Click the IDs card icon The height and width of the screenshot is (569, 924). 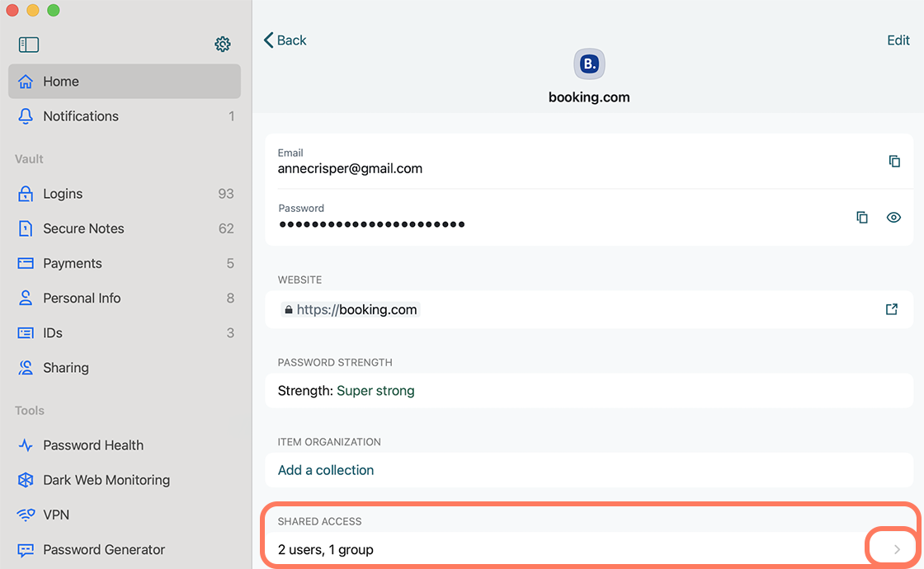[26, 333]
